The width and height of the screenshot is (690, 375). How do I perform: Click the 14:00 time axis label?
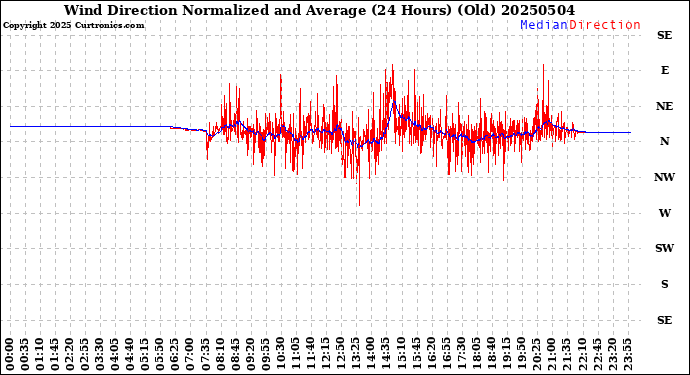pos(371,354)
